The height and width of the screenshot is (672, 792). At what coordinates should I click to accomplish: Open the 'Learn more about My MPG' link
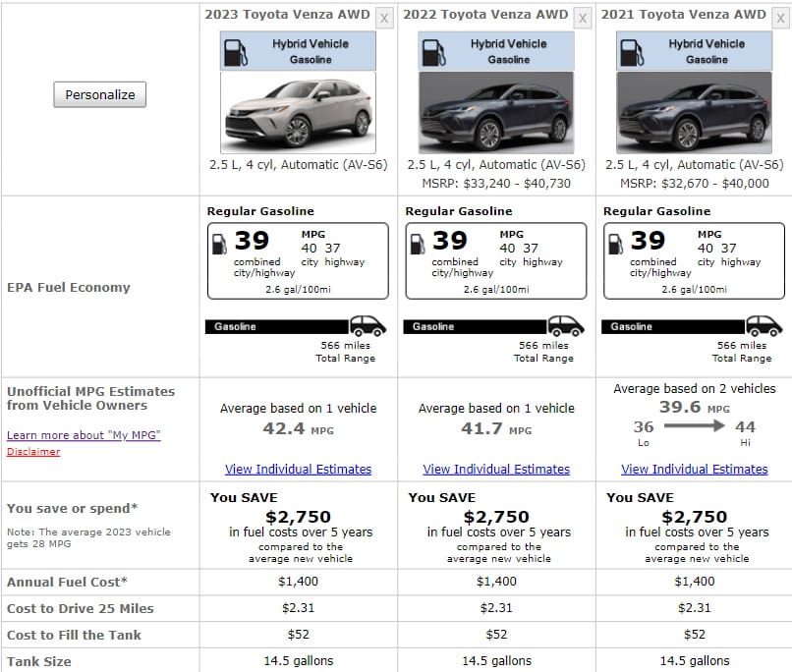pyautogui.click(x=84, y=435)
